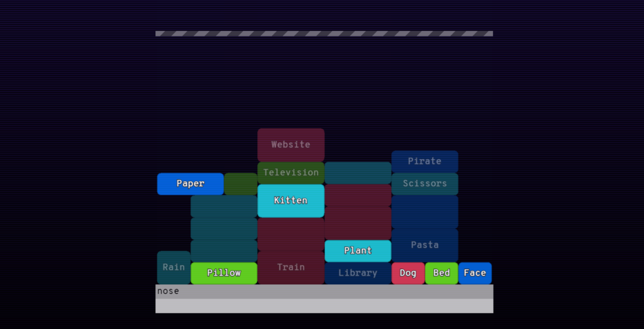Image resolution: width=644 pixels, height=329 pixels.
Task: Click the unlabeled green block beside Paper
Action: click(241, 184)
